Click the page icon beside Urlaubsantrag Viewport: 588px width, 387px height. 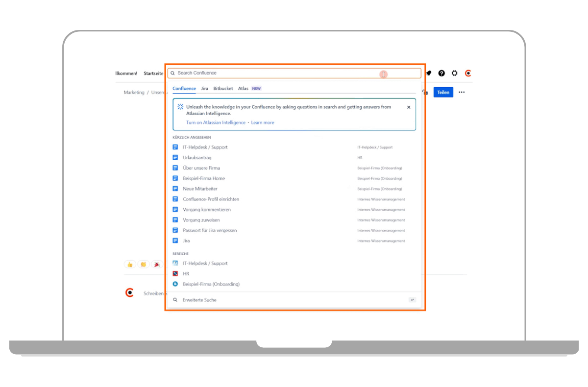[x=175, y=158]
